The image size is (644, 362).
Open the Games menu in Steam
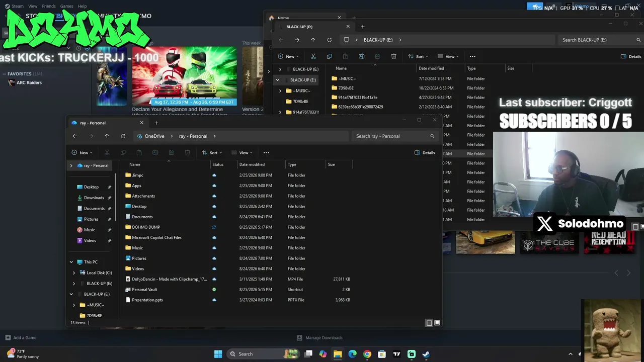point(66,6)
